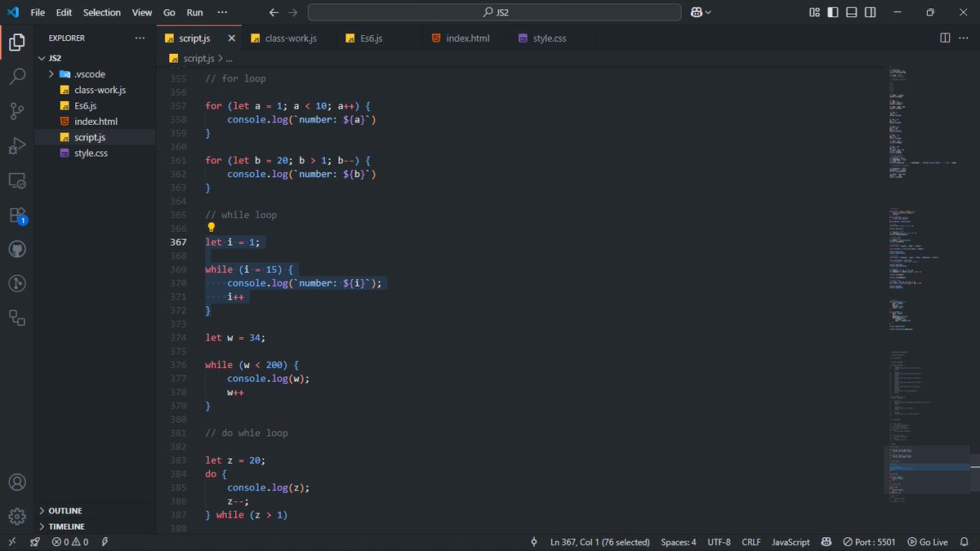Change the CRLF line ending setting

(751, 541)
